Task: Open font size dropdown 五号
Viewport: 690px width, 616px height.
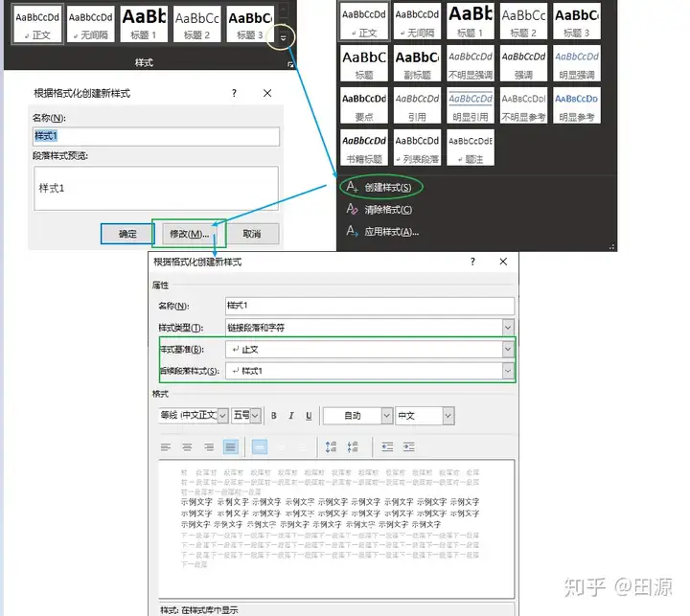Action: pos(255,416)
